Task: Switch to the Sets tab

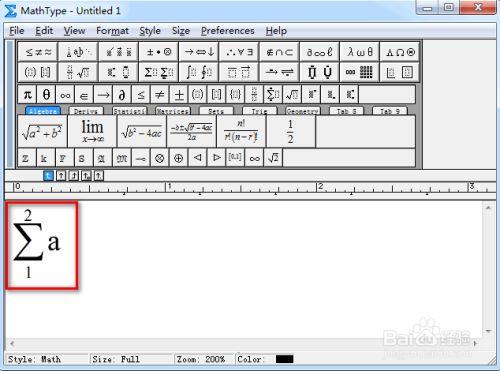Action: [x=216, y=111]
